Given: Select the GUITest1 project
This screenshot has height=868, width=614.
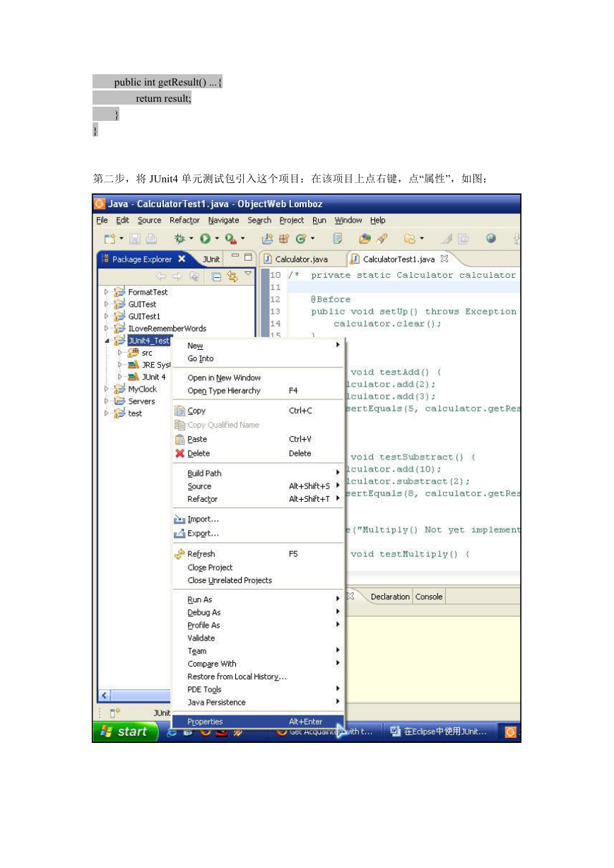Looking at the screenshot, I should coord(144,317).
